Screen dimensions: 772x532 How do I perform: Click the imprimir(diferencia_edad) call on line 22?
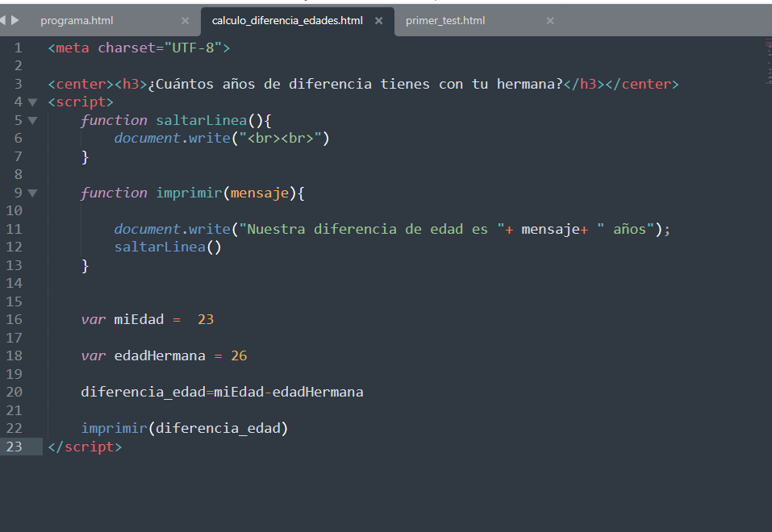[x=185, y=428]
